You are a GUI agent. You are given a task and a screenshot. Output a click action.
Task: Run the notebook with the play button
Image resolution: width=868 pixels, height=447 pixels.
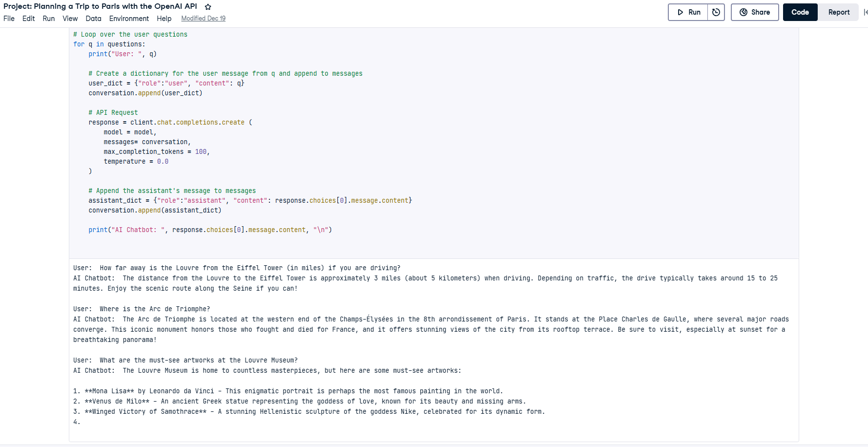[688, 12]
